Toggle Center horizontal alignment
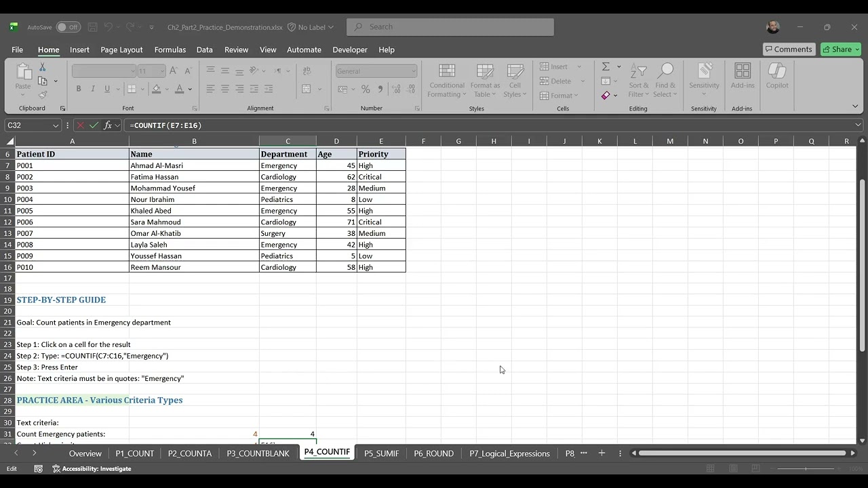868x488 pixels. click(225, 89)
